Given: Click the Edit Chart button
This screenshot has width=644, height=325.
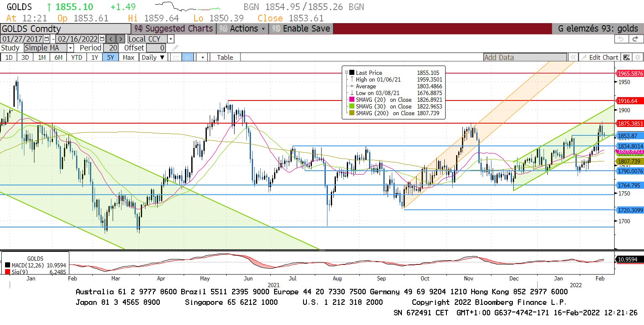Looking at the screenshot, I should [600, 57].
